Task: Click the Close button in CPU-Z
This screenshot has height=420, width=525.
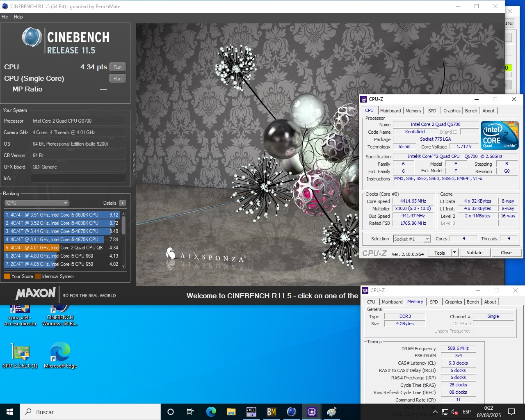Action: click(x=506, y=253)
